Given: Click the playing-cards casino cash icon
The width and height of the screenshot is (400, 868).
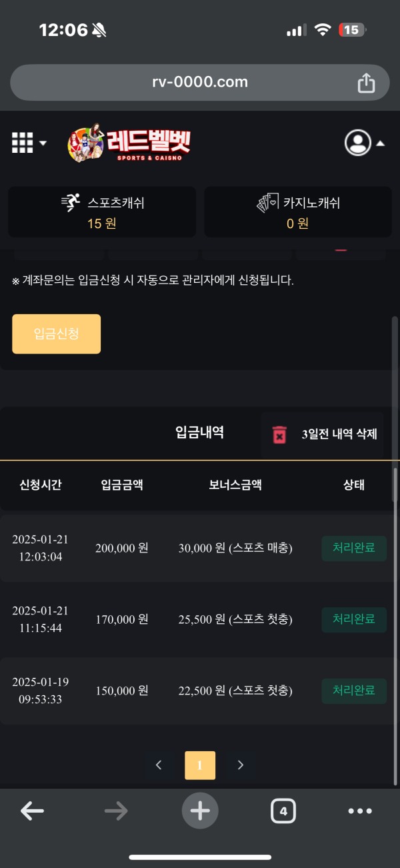Looking at the screenshot, I should point(265,202).
